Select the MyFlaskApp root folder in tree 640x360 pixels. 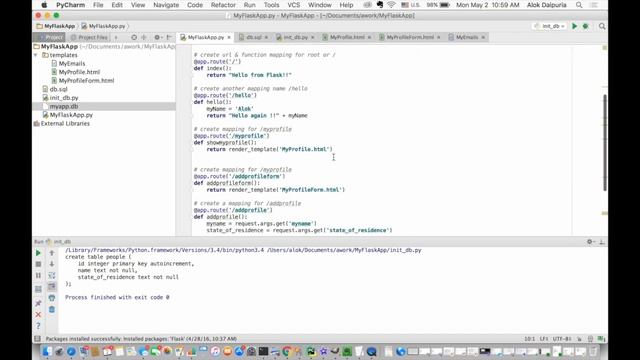59,47
